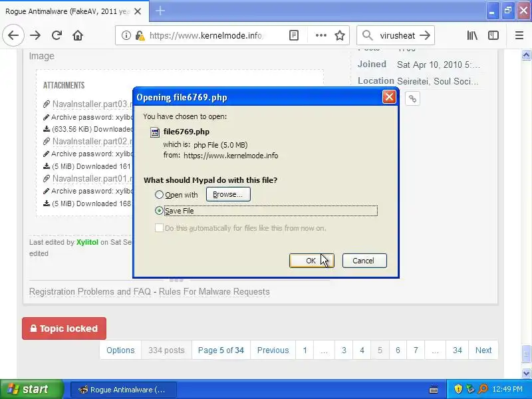Screen dimensions: 532x399
Task: Reload the current page
Action: point(57,35)
